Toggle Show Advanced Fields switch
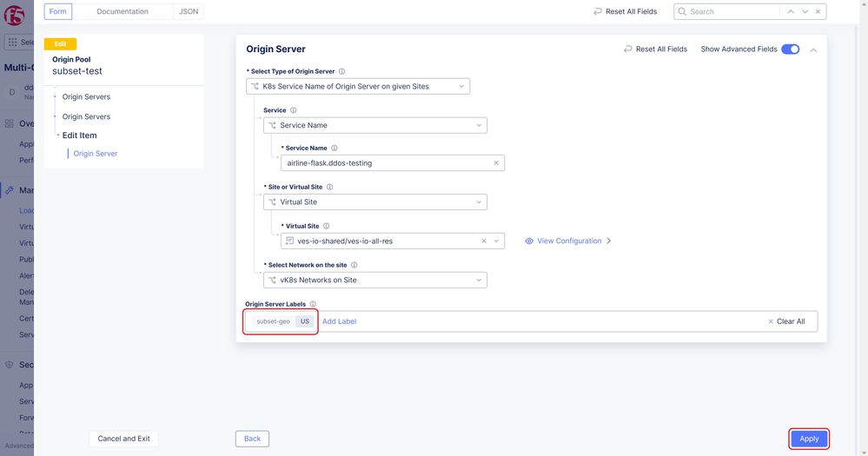The height and width of the screenshot is (456, 868). (790, 50)
